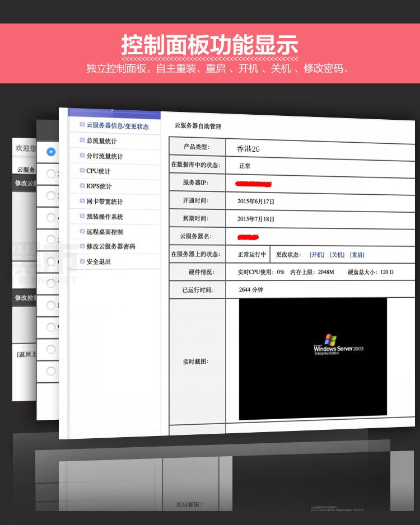Click the 正常运行中 server status
Image resolution: width=420 pixels, height=525 pixels.
[x=252, y=255]
